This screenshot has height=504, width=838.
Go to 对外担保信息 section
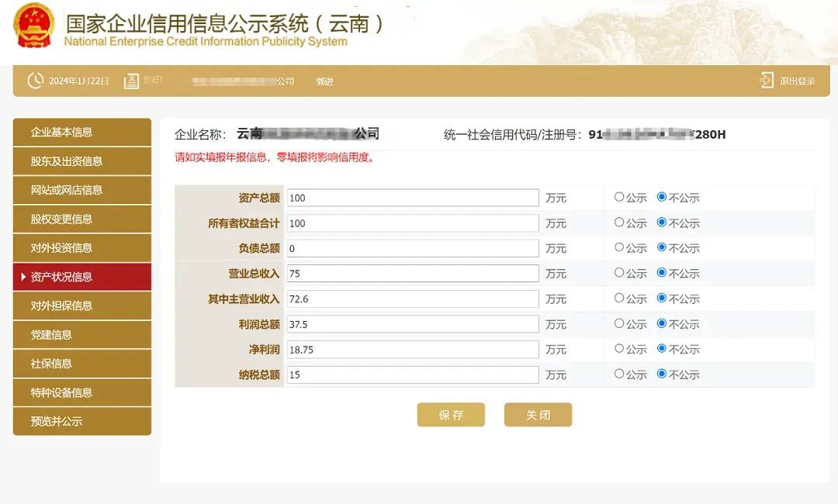click(x=82, y=306)
